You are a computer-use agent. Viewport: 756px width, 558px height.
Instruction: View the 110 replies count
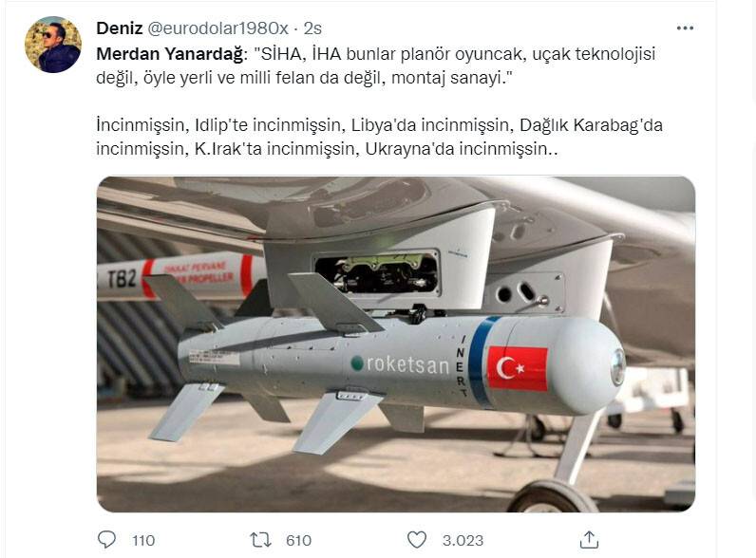[143, 540]
